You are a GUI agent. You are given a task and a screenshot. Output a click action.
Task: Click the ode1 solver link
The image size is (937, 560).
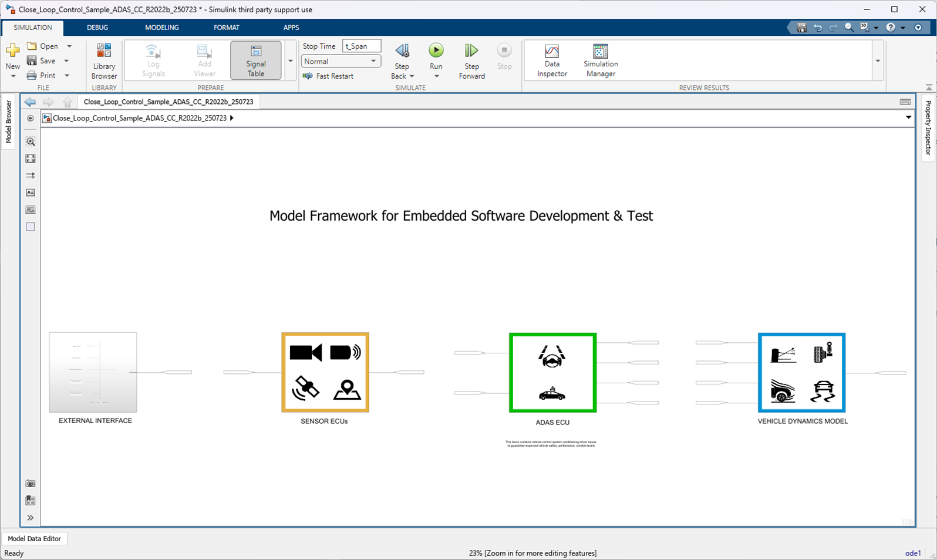(x=913, y=553)
